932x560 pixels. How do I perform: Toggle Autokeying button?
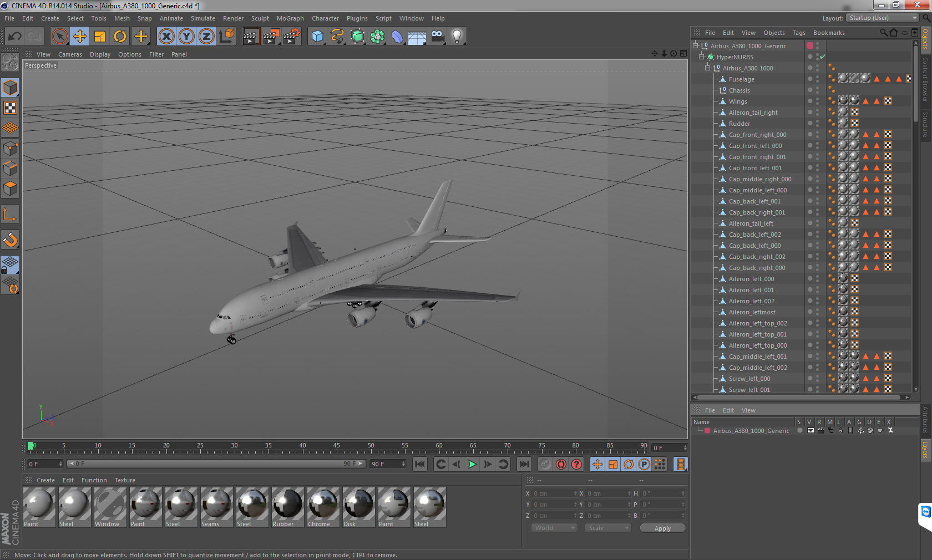(x=561, y=464)
